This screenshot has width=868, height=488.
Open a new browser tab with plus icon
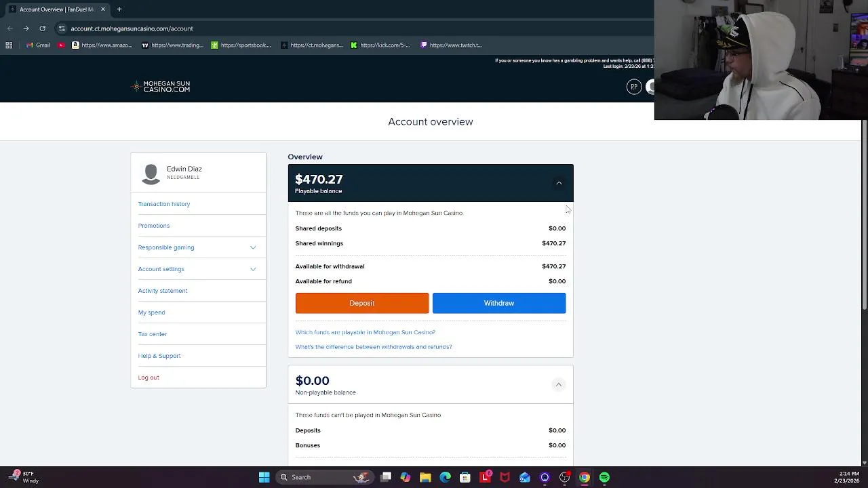(x=119, y=9)
